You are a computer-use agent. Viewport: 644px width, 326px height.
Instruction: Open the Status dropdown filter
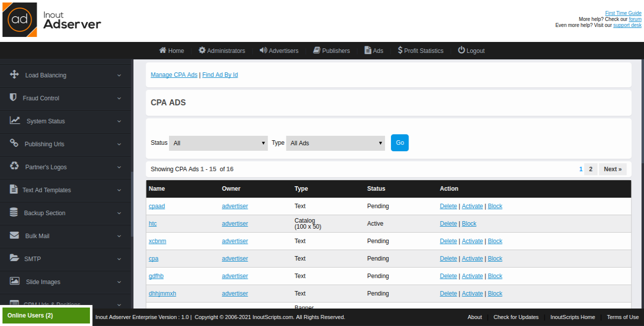click(x=218, y=143)
